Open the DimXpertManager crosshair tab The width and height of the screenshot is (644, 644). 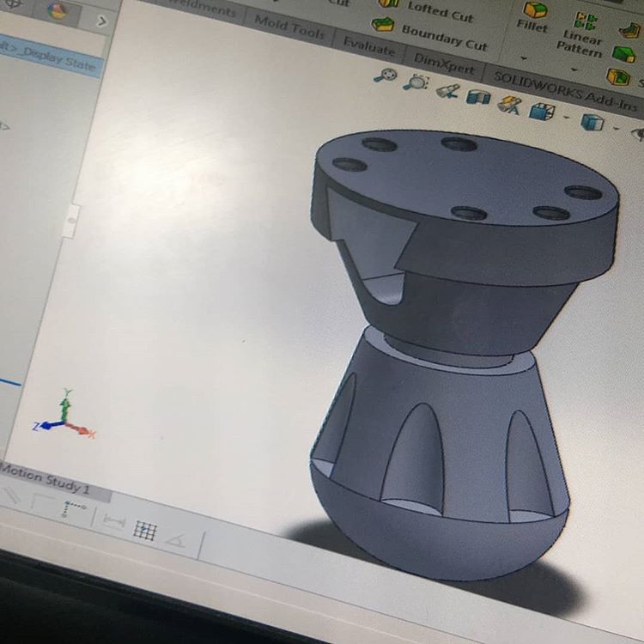(13, 3)
